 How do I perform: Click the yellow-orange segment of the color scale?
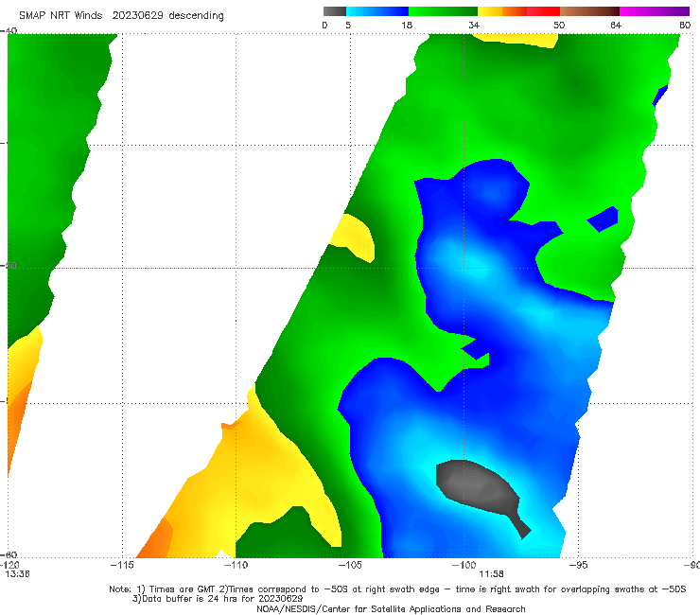[502, 11]
